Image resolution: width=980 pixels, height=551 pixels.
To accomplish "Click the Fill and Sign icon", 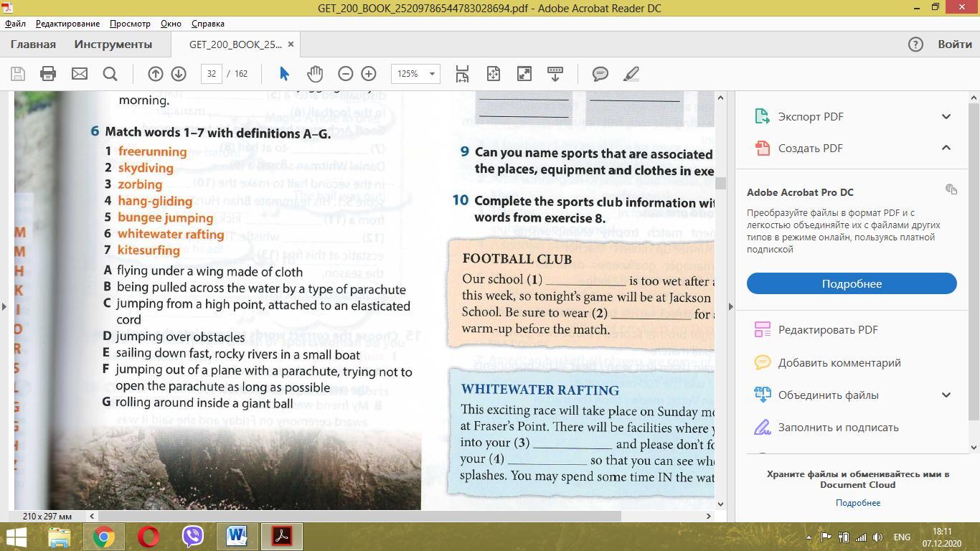I will [762, 427].
